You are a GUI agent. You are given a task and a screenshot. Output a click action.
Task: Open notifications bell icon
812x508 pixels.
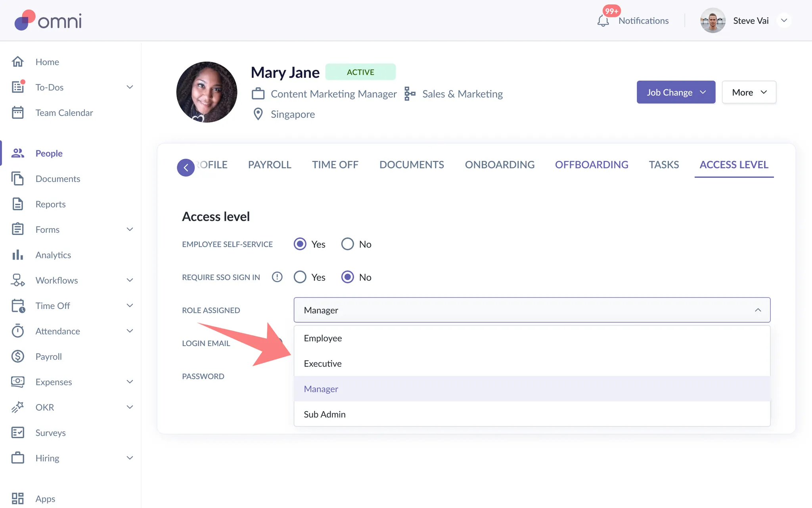point(603,21)
